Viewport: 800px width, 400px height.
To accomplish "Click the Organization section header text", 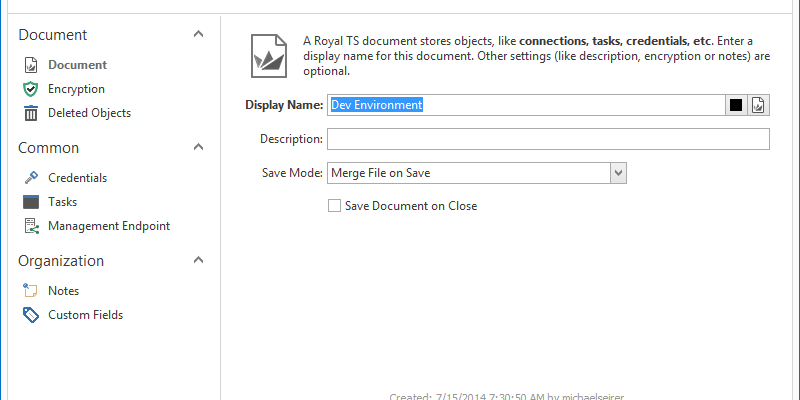I will pyautogui.click(x=61, y=261).
